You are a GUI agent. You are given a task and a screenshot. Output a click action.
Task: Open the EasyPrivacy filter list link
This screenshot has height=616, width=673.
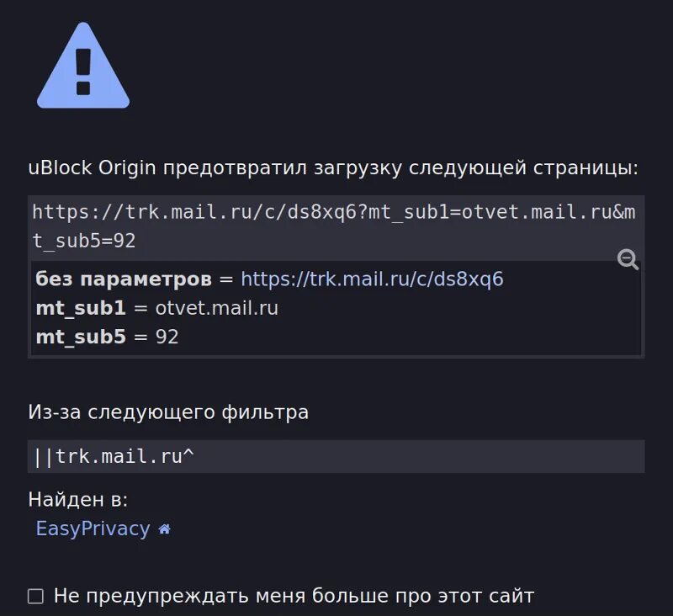pyautogui.click(x=93, y=528)
